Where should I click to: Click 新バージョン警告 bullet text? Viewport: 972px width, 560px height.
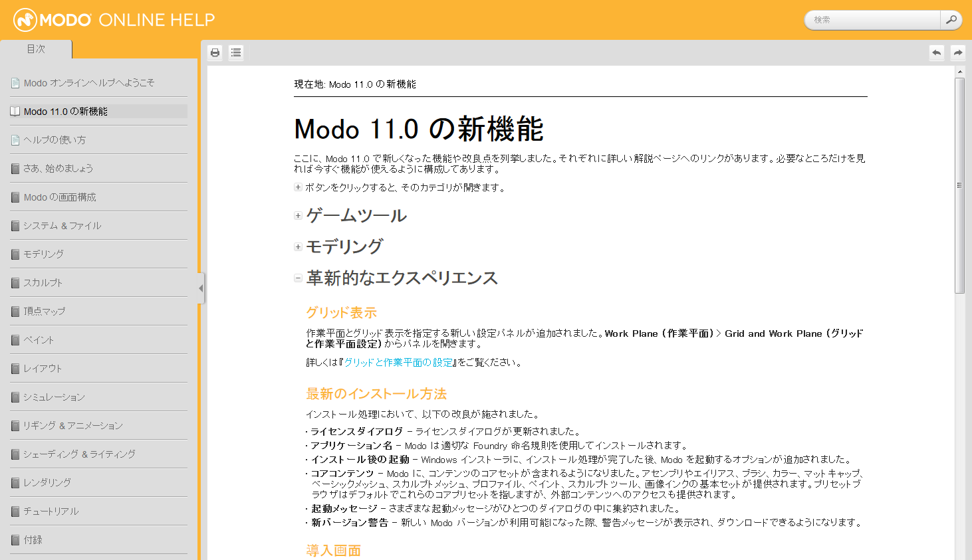[350, 523]
